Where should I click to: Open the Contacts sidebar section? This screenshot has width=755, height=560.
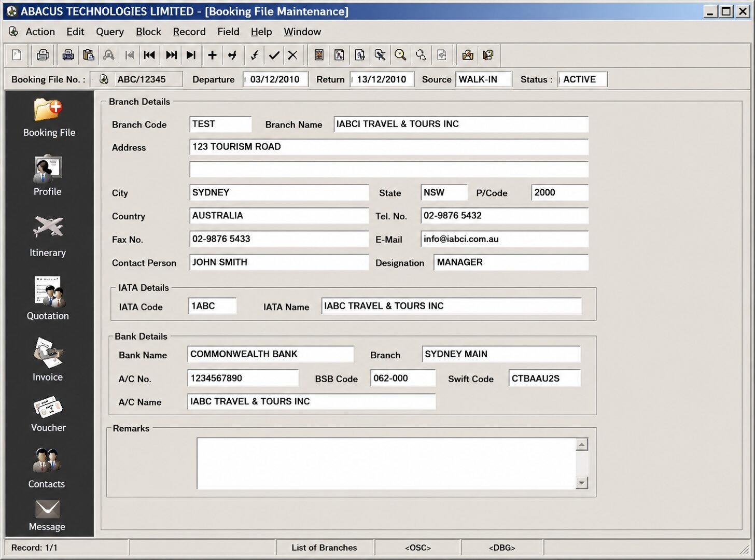click(47, 469)
